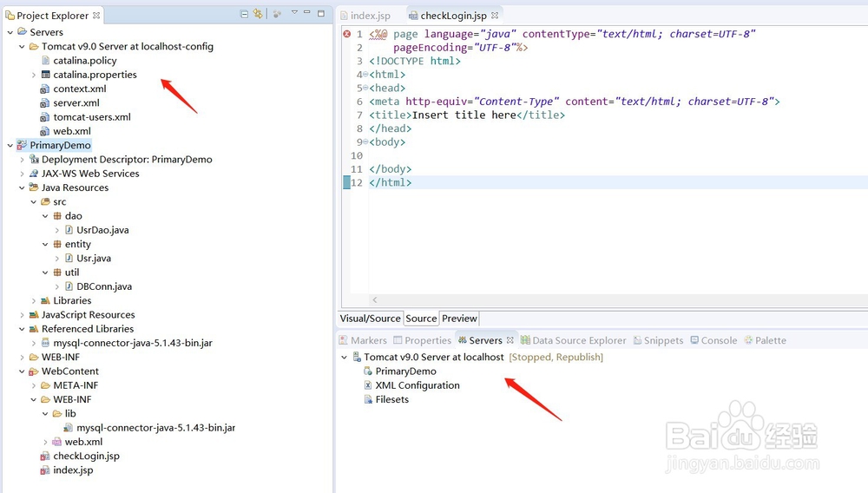This screenshot has height=493, width=868.
Task: Collapse the lib folder under WEB-INF
Action: [x=45, y=414]
